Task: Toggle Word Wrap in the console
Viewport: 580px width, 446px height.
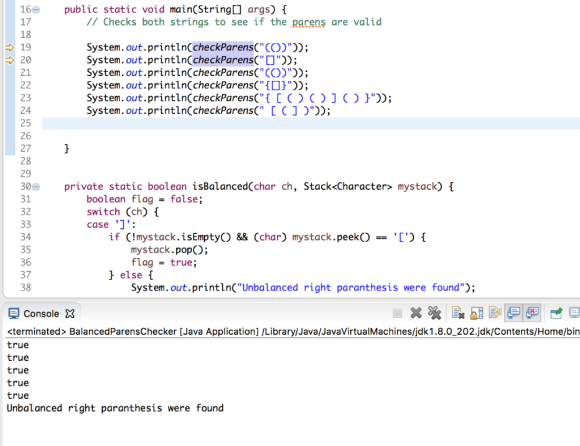Action: 495,313
